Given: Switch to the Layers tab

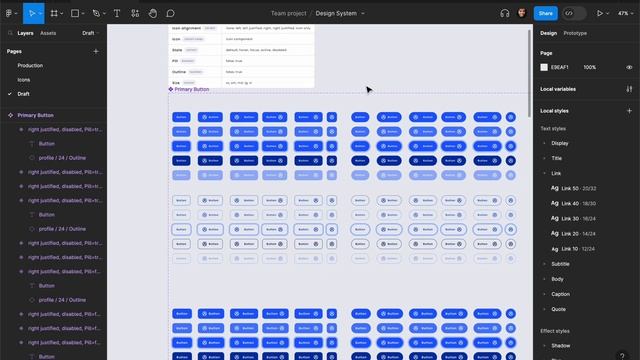Looking at the screenshot, I should click(25, 33).
